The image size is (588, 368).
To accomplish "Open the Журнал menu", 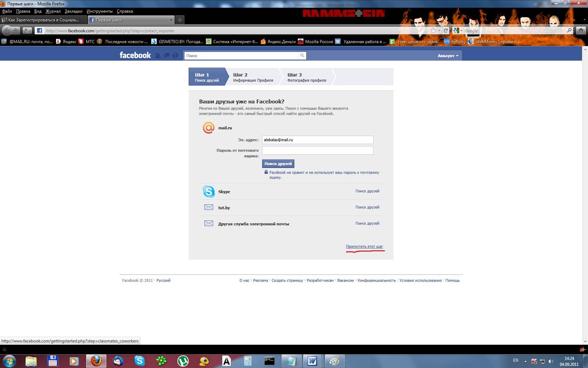I will click(x=53, y=11).
